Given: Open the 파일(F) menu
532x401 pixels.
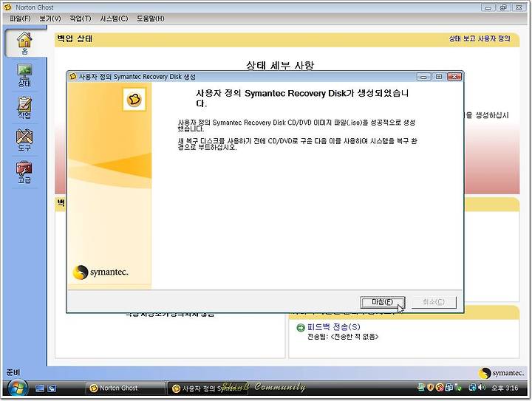Looking at the screenshot, I should pos(20,18).
